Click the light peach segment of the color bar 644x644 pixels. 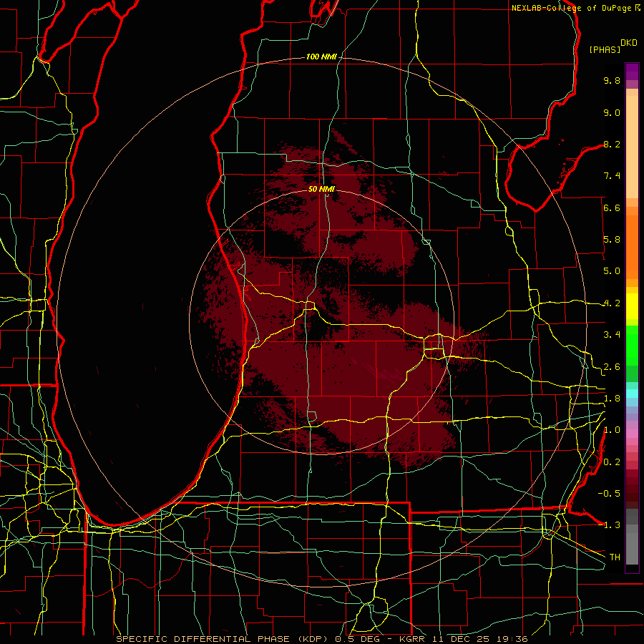tap(632, 147)
